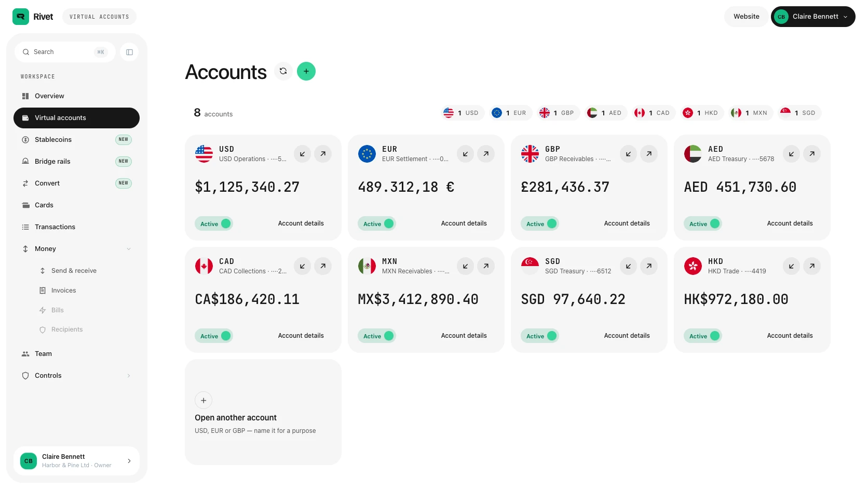Click the send arrow on GBP card
The height and width of the screenshot is (489, 868).
[x=649, y=154]
